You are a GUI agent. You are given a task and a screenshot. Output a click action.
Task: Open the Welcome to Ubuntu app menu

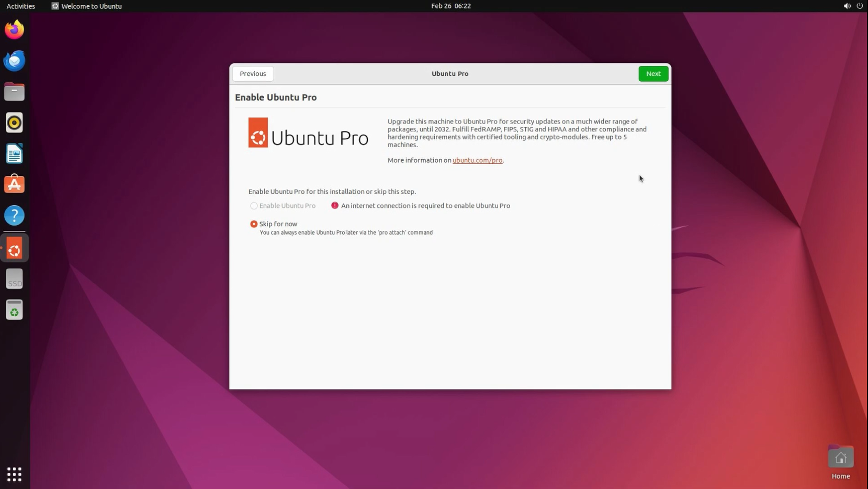point(87,6)
